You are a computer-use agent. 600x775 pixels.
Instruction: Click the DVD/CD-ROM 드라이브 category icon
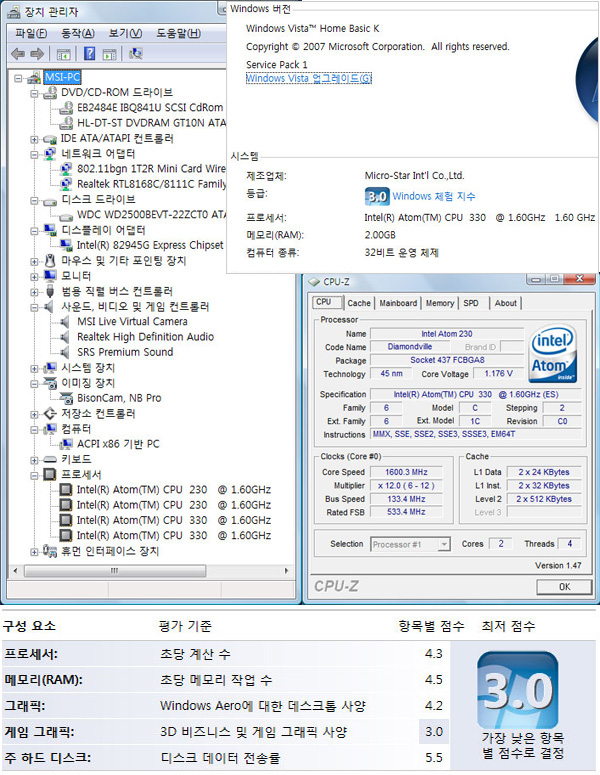(50, 92)
